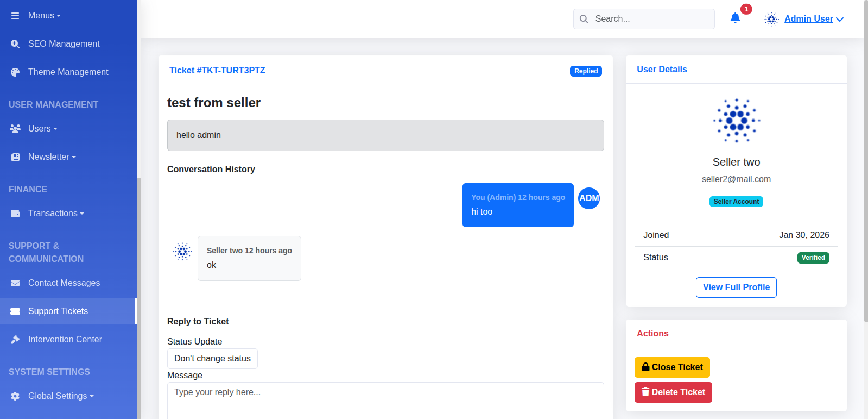The image size is (868, 419).
Task: Click the yellow Close Ticket button
Action: click(672, 367)
